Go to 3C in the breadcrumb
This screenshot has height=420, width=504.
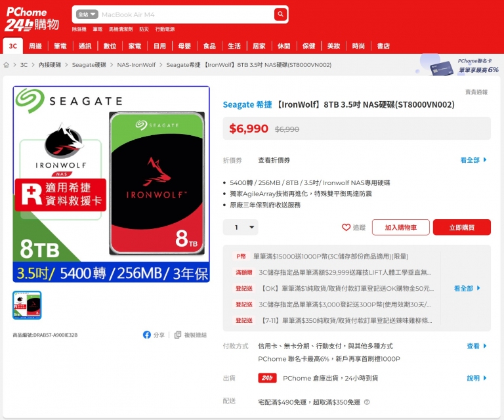tap(24, 65)
